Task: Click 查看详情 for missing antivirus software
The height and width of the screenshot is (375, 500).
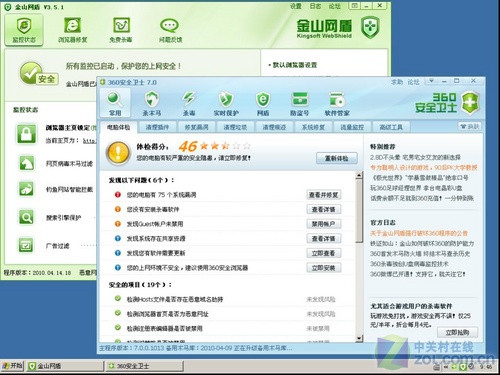Action: click(x=323, y=209)
